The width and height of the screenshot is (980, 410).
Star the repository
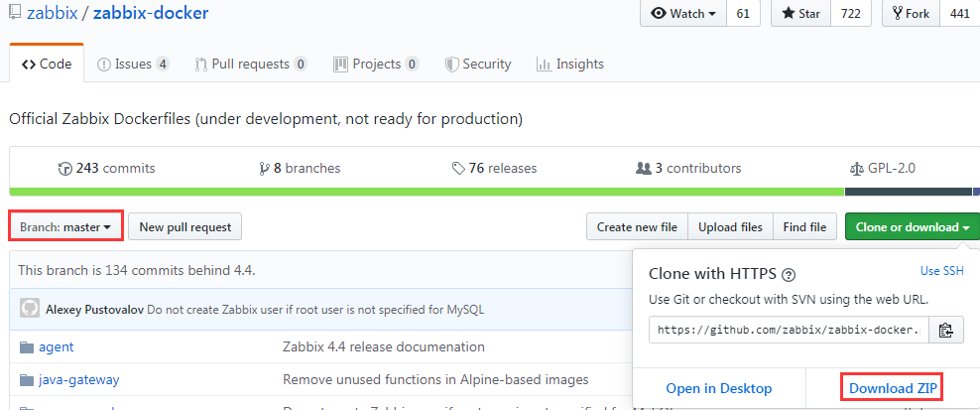pyautogui.click(x=801, y=13)
